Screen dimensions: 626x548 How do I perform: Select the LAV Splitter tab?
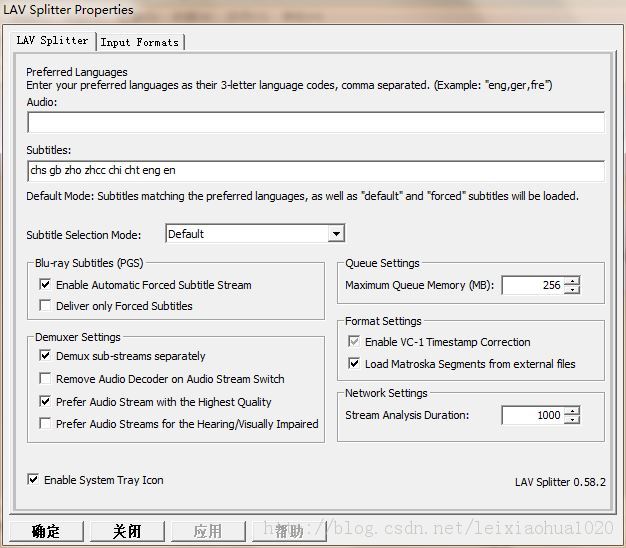point(52,40)
